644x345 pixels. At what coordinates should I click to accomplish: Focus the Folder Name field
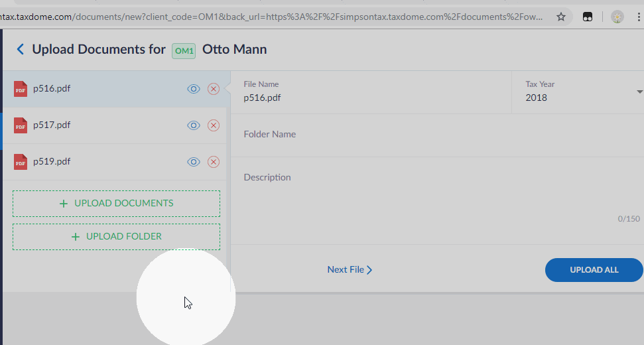click(x=438, y=135)
